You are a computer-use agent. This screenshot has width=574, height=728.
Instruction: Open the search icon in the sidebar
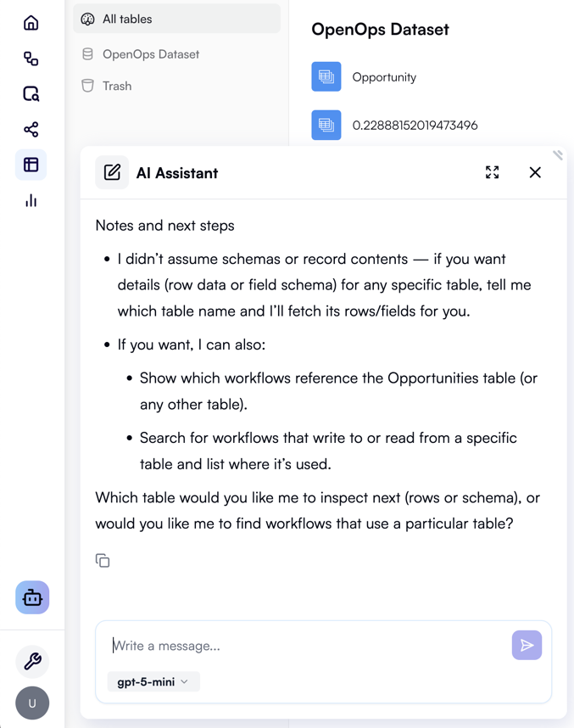click(x=31, y=94)
